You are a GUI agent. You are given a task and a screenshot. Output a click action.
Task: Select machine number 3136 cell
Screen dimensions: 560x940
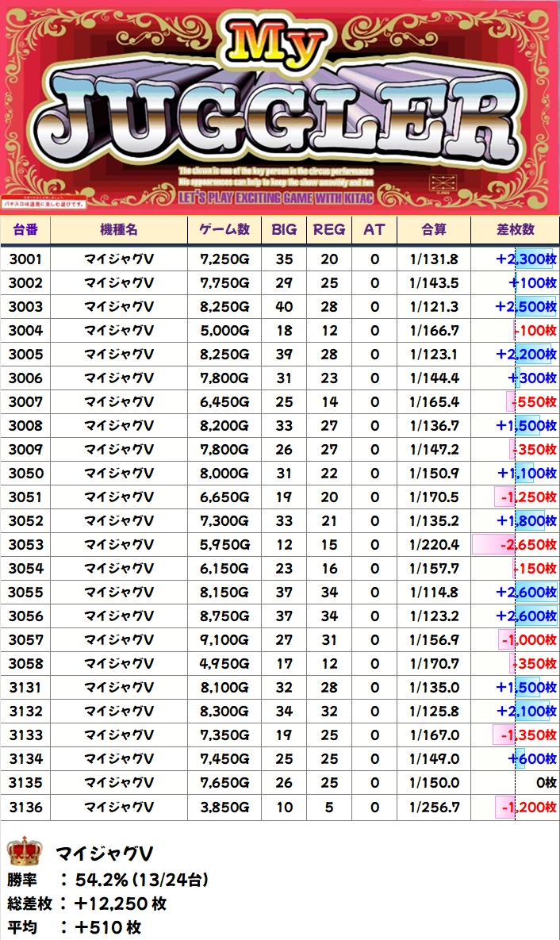point(25,807)
